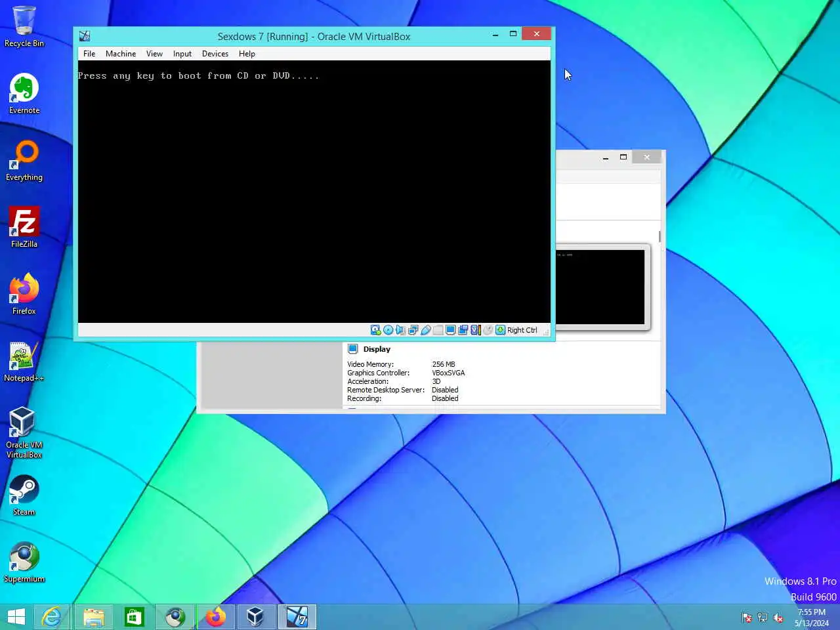Open the taskbar clock showing 7:55 PM
This screenshot has height=630, width=840.
[812, 618]
